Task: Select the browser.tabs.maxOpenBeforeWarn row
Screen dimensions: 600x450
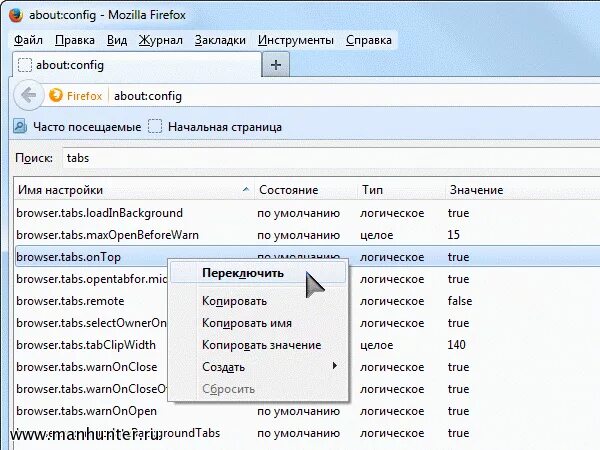Action: tap(308, 235)
